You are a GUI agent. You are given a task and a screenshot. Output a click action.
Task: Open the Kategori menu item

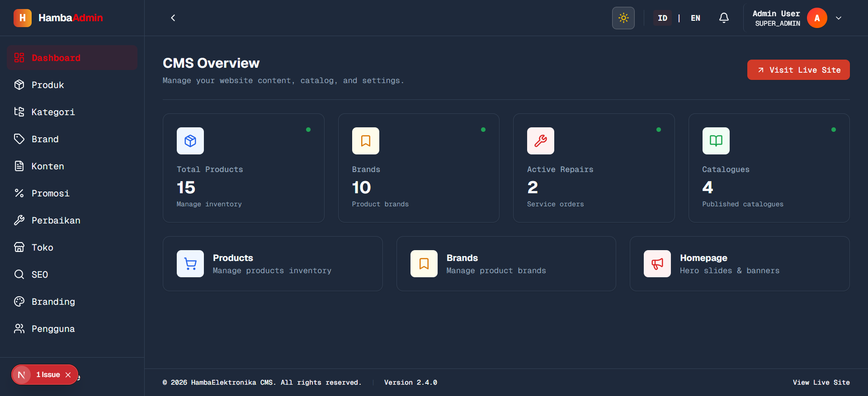pyautogui.click(x=72, y=112)
